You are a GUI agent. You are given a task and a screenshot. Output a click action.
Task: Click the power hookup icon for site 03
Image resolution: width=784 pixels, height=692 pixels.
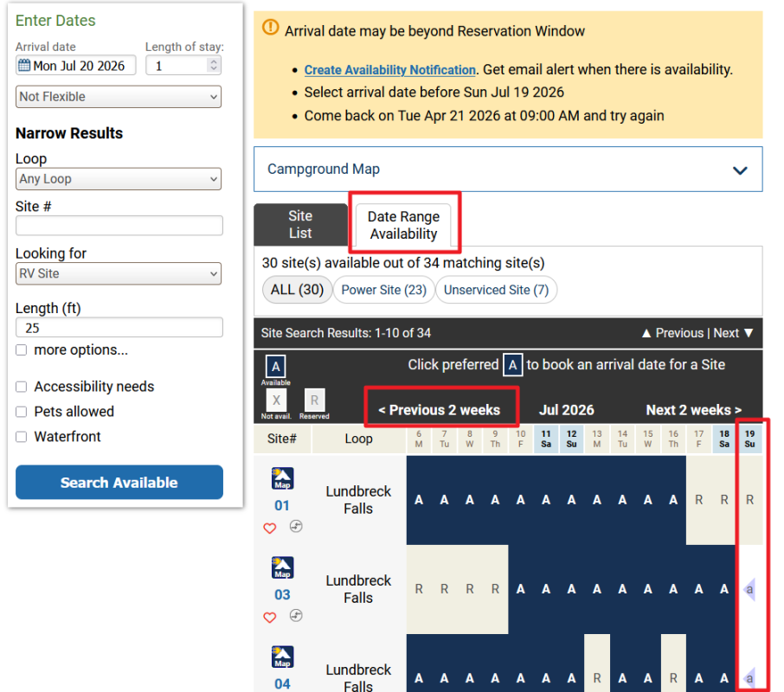[x=296, y=616]
